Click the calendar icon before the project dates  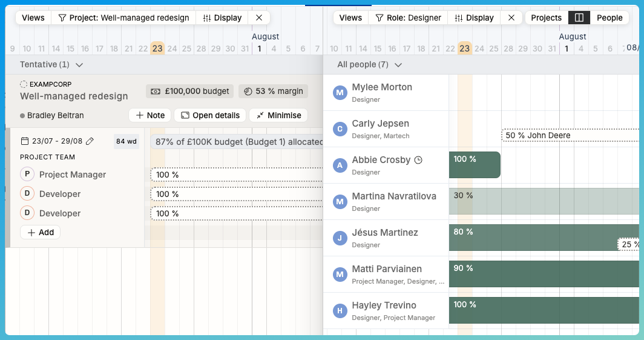25,141
